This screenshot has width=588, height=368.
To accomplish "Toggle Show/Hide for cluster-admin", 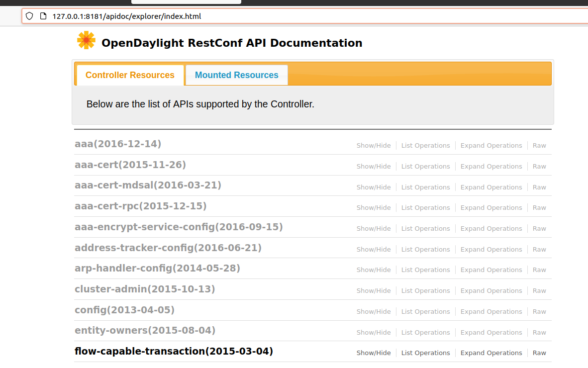I will (374, 291).
